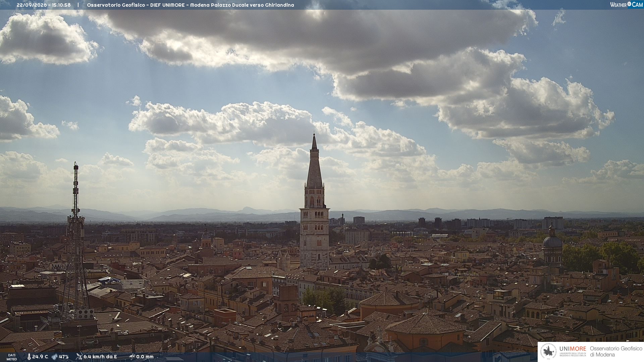644x362 pixels.
Task: Click the wind anemometer icon
Action: point(79,357)
